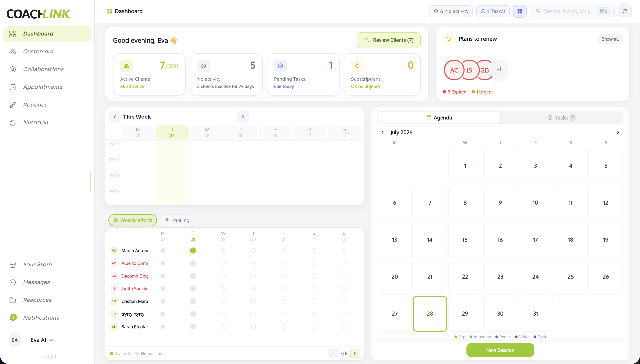
Task: Select Tuesday 28 in week header
Action: 172,133
